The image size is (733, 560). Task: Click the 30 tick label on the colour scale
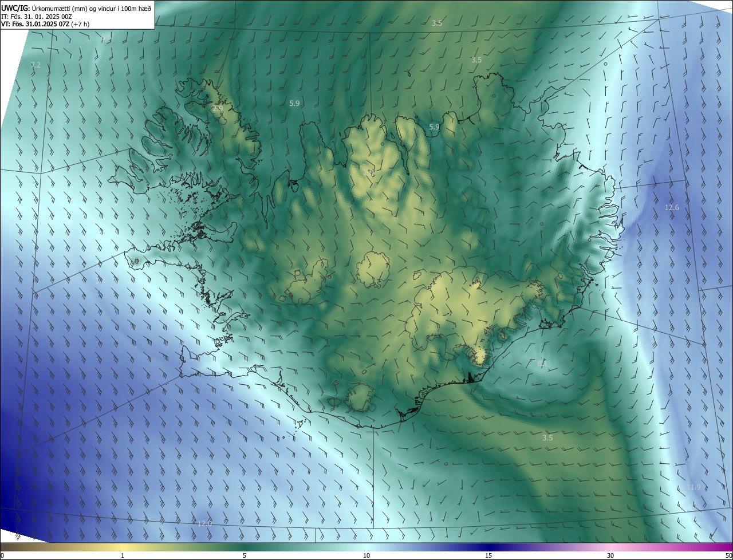(610, 555)
